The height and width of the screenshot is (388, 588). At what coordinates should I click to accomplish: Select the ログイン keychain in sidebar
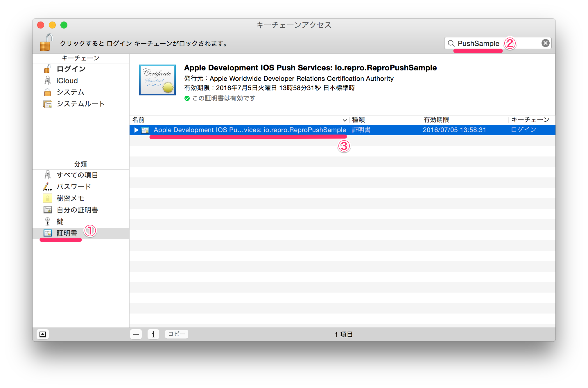pos(80,69)
